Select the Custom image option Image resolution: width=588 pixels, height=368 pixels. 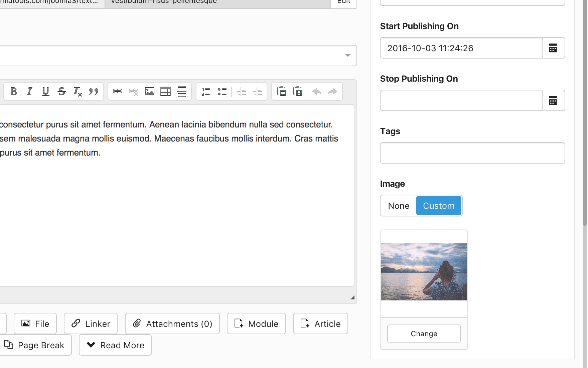439,206
